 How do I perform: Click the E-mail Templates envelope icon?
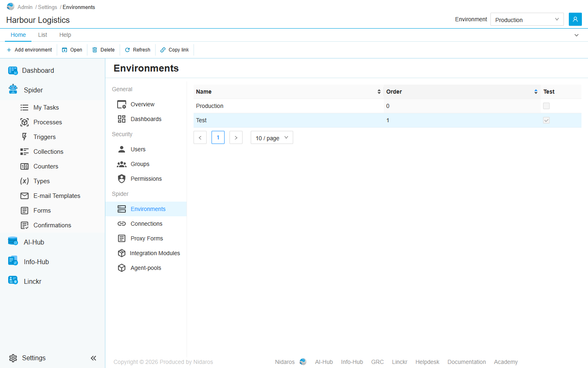pos(24,196)
